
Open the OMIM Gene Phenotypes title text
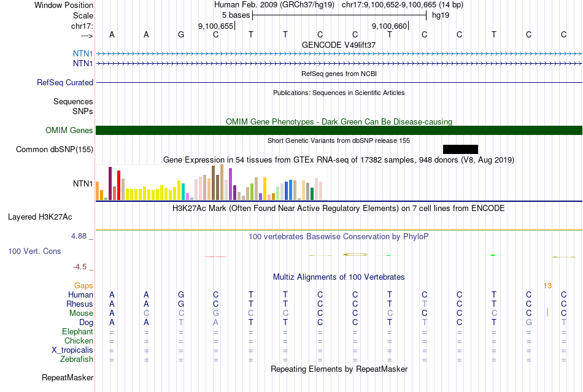(x=339, y=121)
